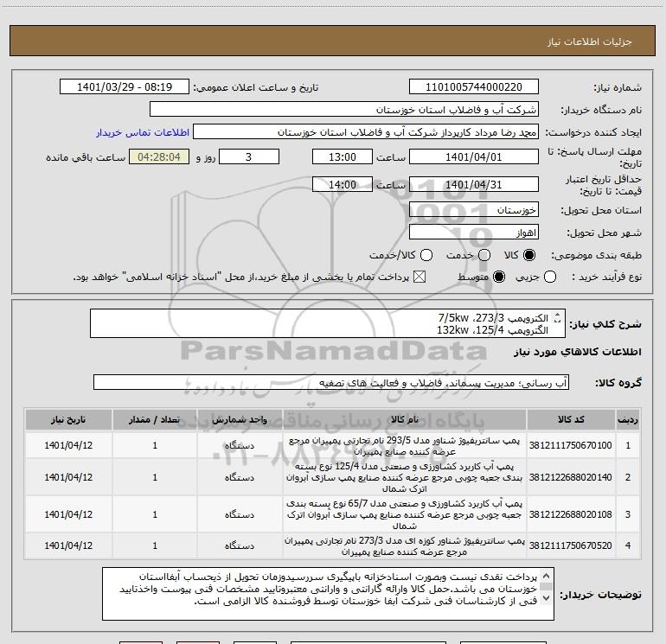Select the کالا radio button
Image resolution: width=666 pixels, height=644 pixels.
(529, 255)
